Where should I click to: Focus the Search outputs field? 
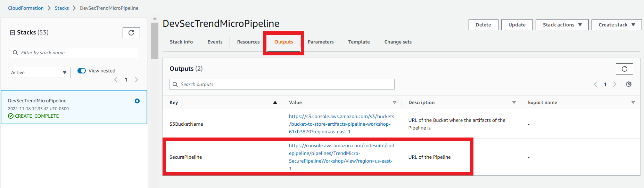282,84
